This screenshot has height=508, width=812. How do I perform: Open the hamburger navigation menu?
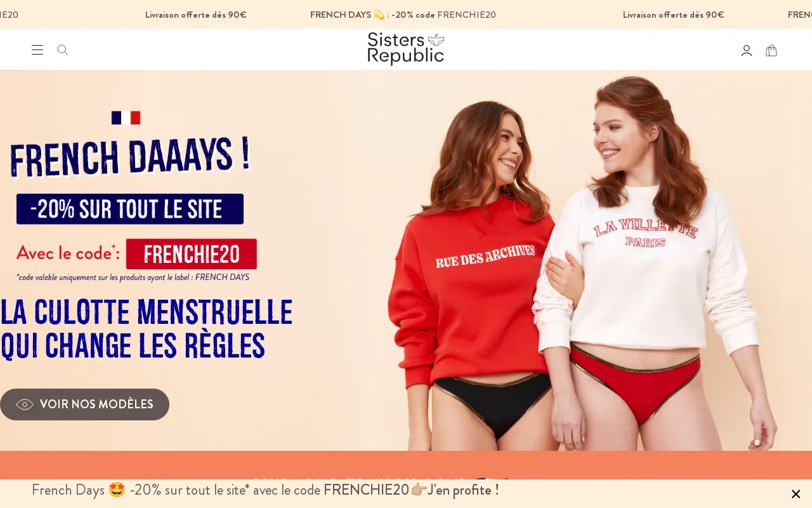[x=37, y=50]
